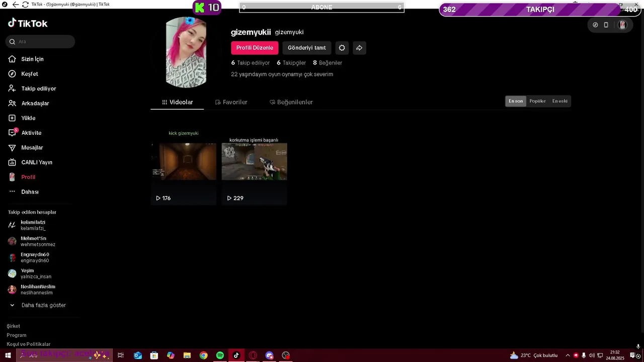The width and height of the screenshot is (644, 362).
Task: Reload the page with the refresh icon
Action: pyautogui.click(x=25, y=5)
